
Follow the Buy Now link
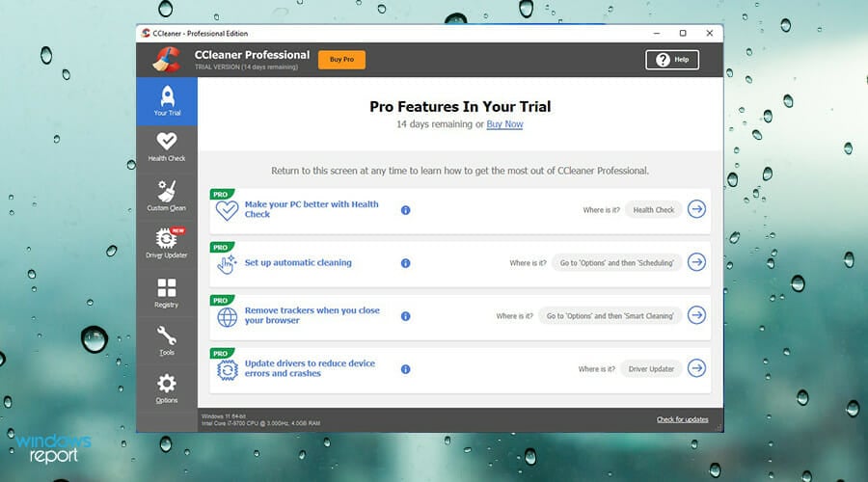pyautogui.click(x=504, y=124)
